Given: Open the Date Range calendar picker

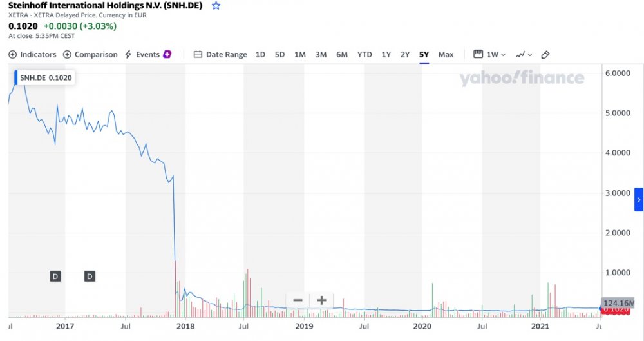Looking at the screenshot, I should coord(220,54).
